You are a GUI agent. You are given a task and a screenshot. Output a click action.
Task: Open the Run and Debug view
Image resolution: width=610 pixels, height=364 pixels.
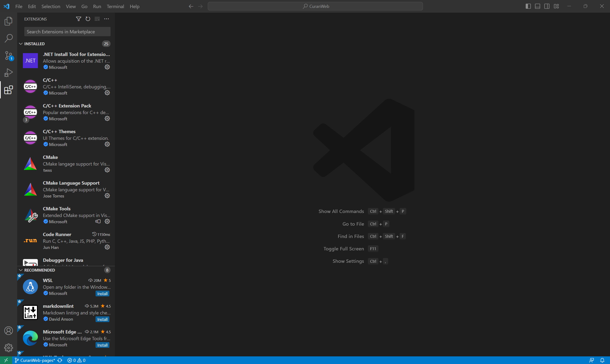(x=8, y=72)
